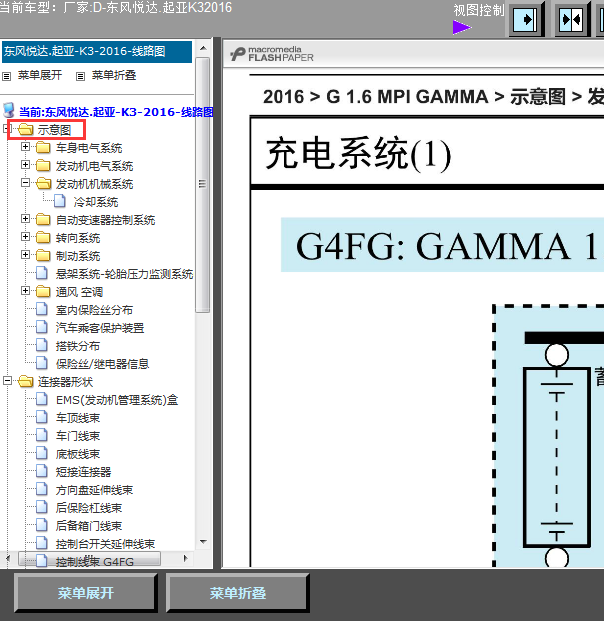This screenshot has width=604, height=622.
Task: Open 悬架系统-轮胎压力监测系统 page
Action: pos(125,274)
